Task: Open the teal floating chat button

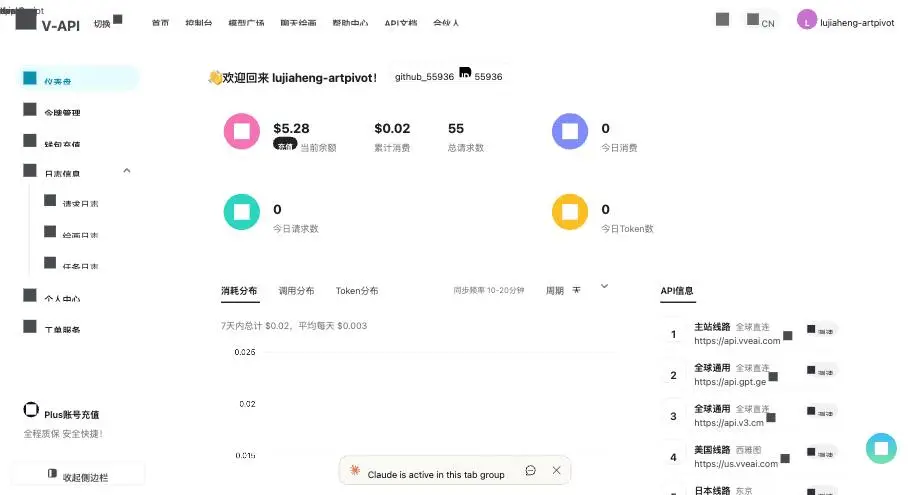Action: click(881, 448)
